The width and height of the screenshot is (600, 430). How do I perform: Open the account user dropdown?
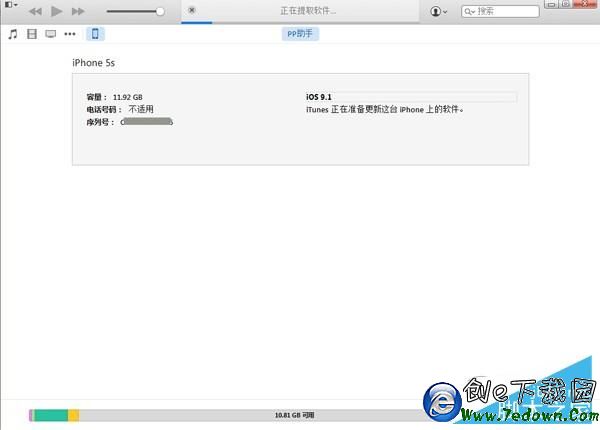[439, 11]
